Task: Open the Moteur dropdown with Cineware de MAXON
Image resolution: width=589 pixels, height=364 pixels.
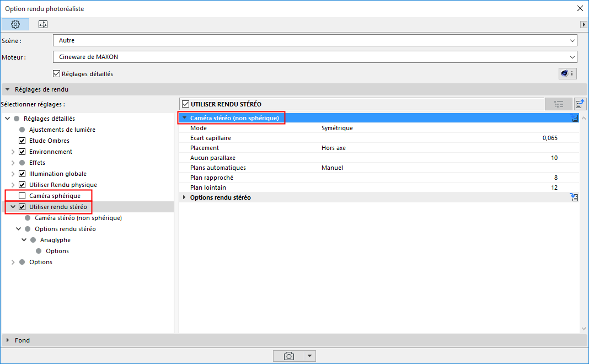Action: (x=315, y=57)
